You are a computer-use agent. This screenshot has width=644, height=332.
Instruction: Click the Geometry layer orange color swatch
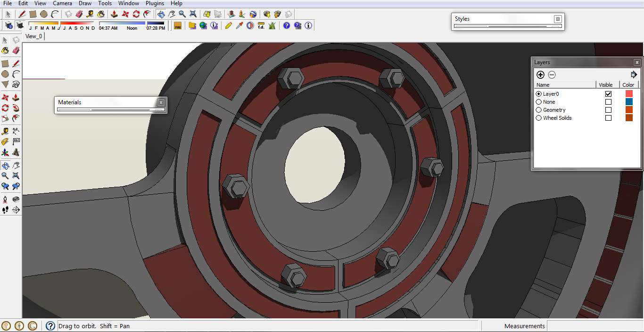[629, 110]
